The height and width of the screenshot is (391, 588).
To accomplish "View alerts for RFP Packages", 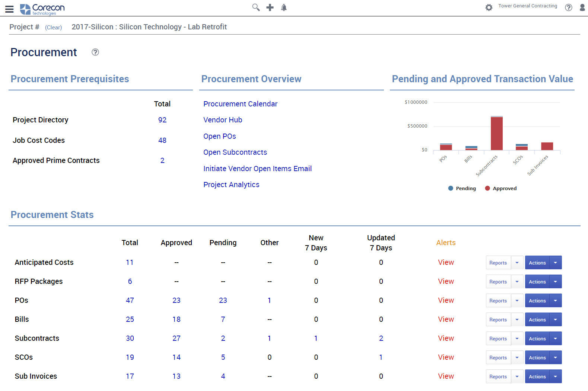I will tap(446, 281).
